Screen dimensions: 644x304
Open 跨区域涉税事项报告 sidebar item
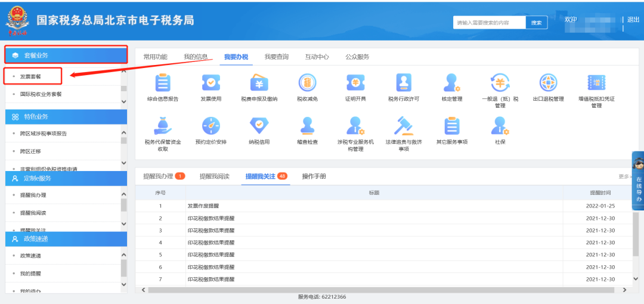pyautogui.click(x=44, y=134)
